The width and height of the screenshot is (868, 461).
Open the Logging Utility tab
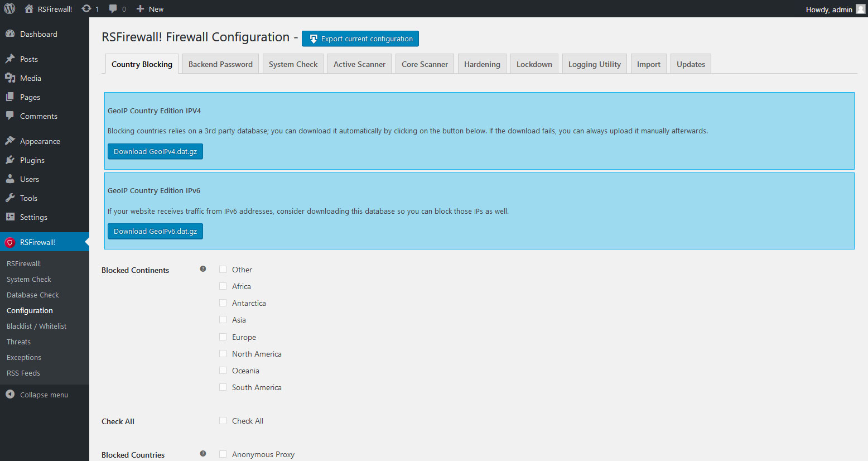pyautogui.click(x=595, y=64)
